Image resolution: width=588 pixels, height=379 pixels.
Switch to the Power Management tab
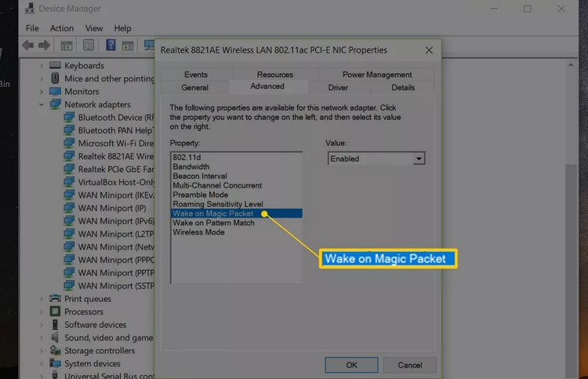tap(377, 75)
